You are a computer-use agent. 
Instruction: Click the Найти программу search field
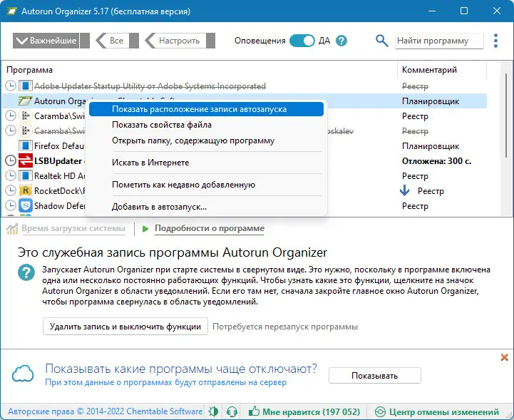point(439,41)
